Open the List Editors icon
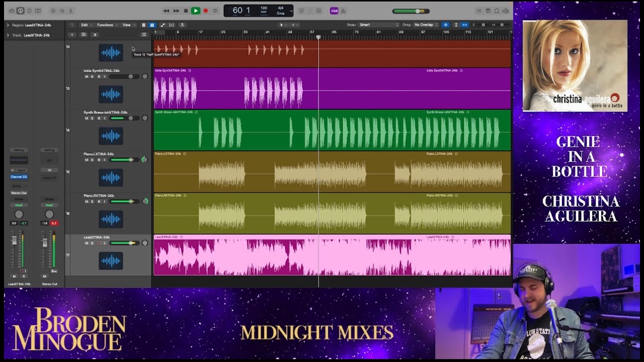Image resolution: width=644 pixels, height=362 pixels. [x=479, y=11]
